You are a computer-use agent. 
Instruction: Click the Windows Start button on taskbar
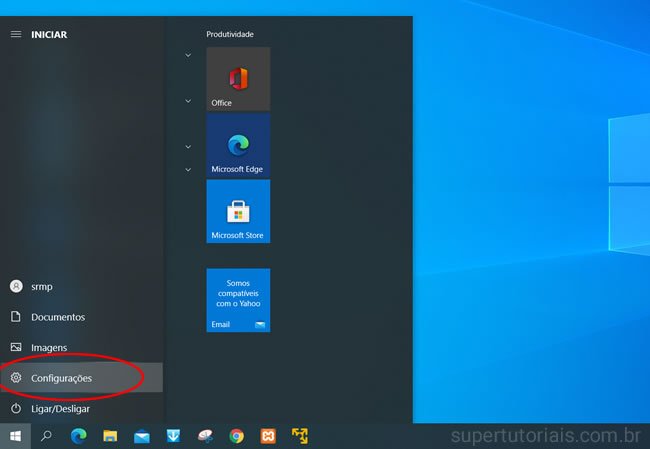[x=15, y=436]
